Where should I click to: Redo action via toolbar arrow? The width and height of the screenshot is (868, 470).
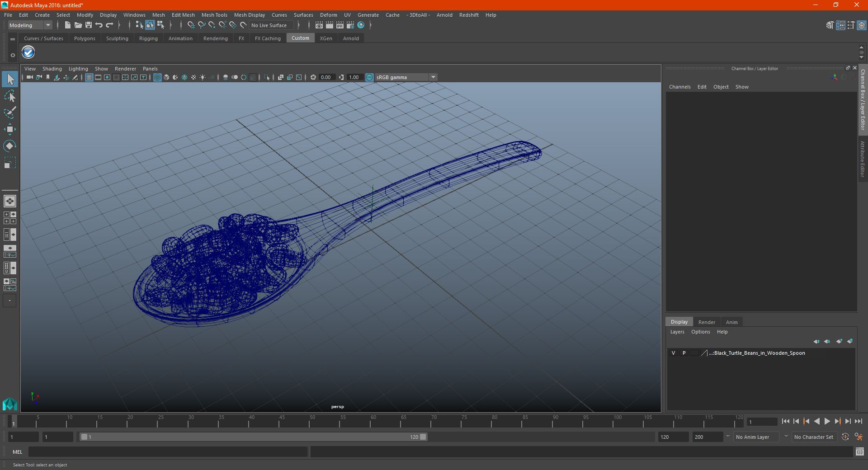[x=109, y=25]
